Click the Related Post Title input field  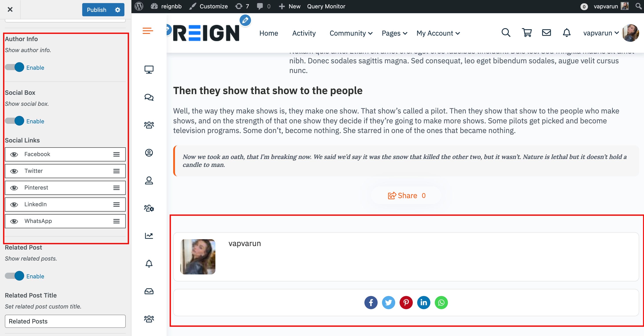[x=65, y=321]
